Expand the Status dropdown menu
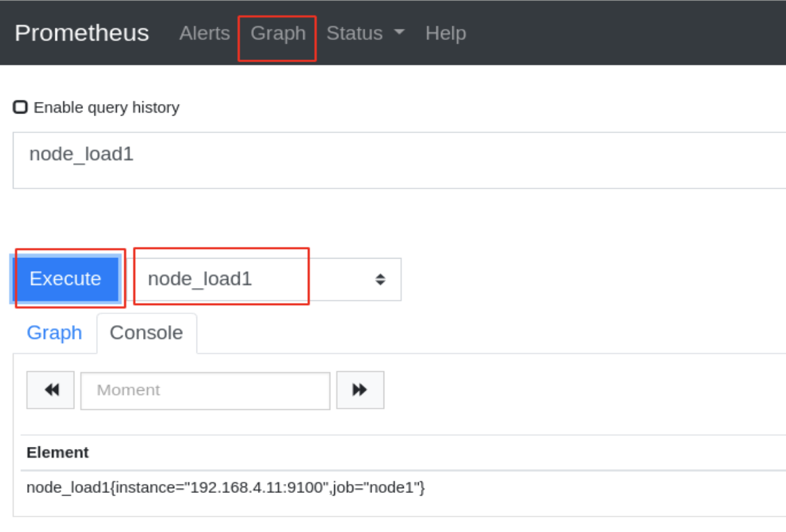 pos(365,33)
